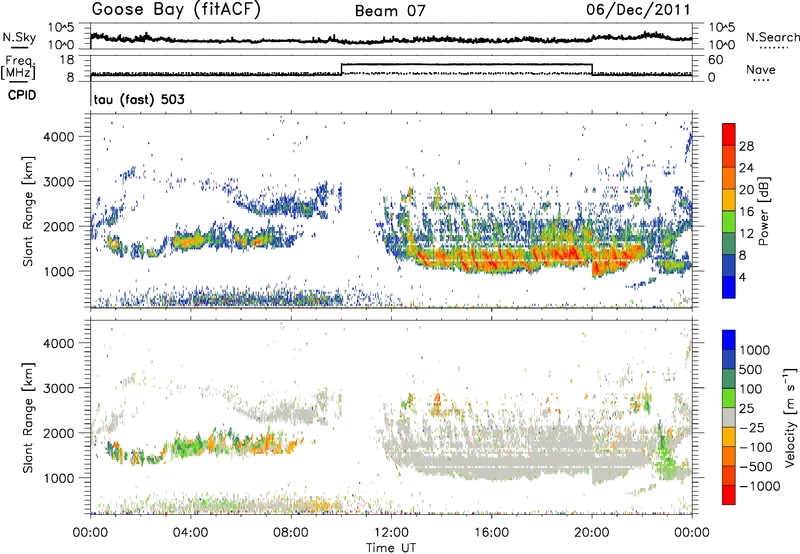This screenshot has height=554, width=800.
Task: Click the "18" tick on the frequency axis
Action: click(x=67, y=60)
